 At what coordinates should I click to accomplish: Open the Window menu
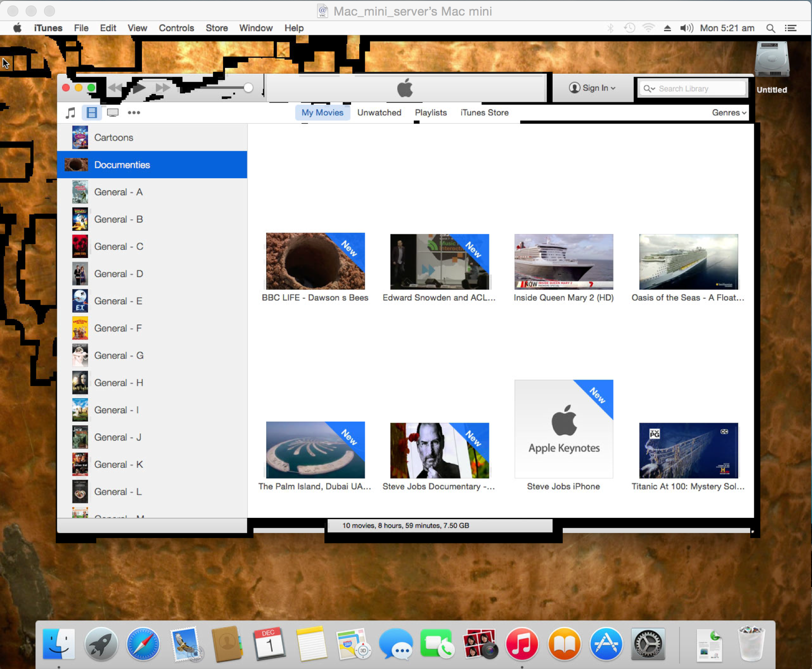[x=256, y=28]
